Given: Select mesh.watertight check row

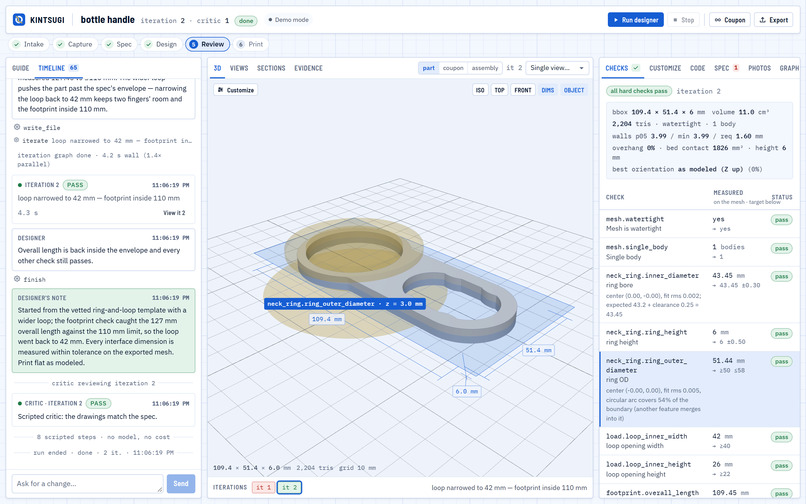Looking at the screenshot, I should [x=699, y=224].
